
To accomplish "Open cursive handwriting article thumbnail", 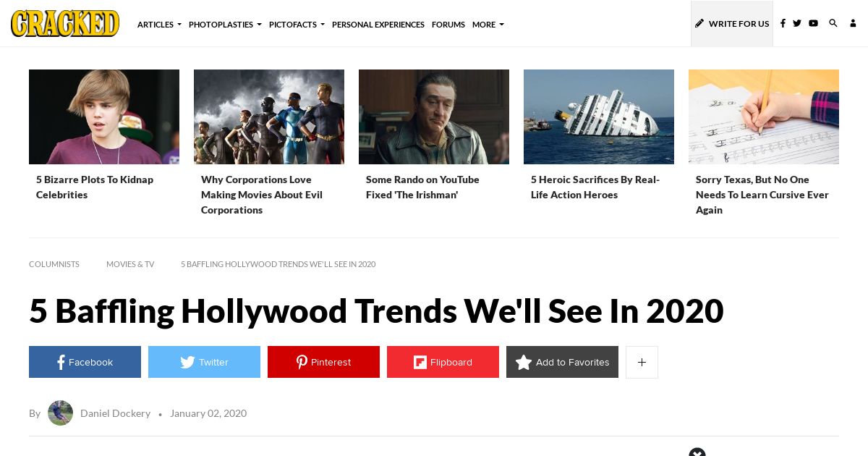I will pyautogui.click(x=764, y=117).
